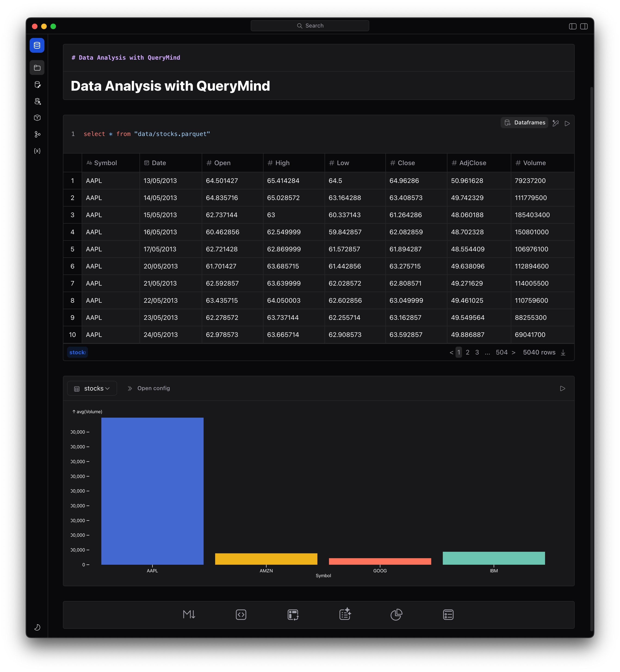The width and height of the screenshot is (620, 672).
Task: Click the High column header
Action: [x=294, y=163]
